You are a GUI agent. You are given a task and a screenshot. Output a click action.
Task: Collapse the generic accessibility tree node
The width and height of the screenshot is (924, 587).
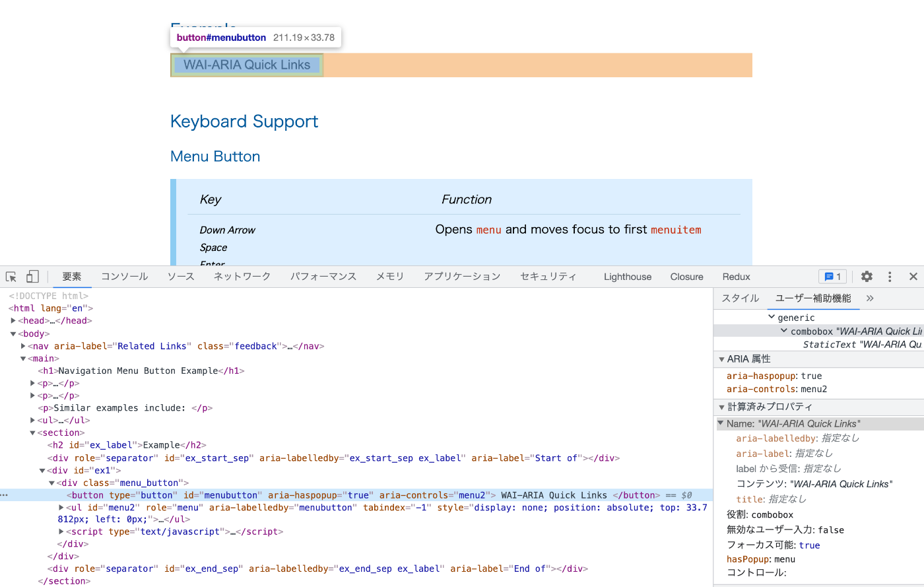pos(772,318)
